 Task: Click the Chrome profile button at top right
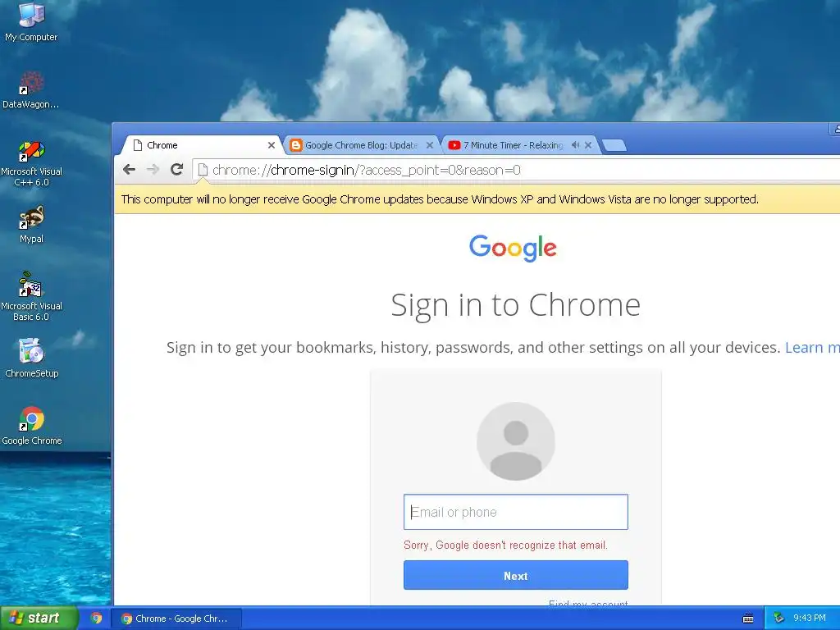point(836,129)
